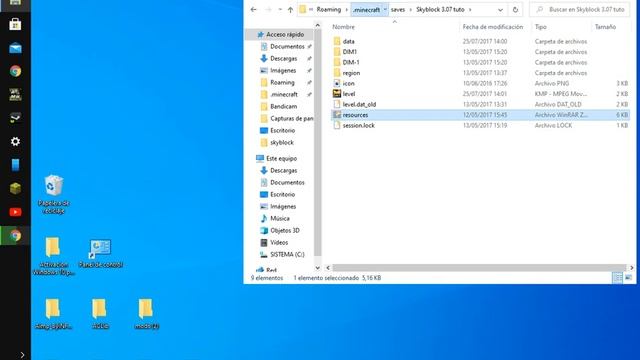The width and height of the screenshot is (640, 360).
Task: Click the horizontal scrollbar right arrow
Action: (x=631, y=268)
